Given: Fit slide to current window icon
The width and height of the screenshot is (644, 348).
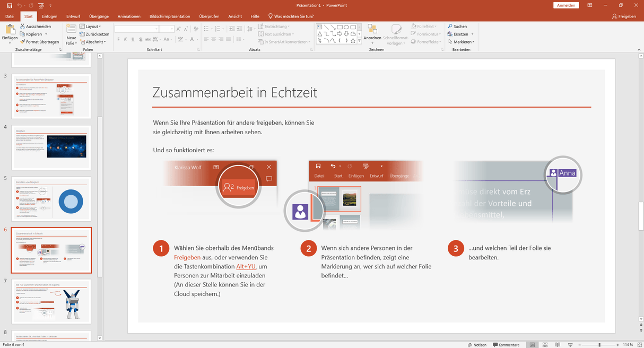Looking at the screenshot, I should tap(639, 345).
